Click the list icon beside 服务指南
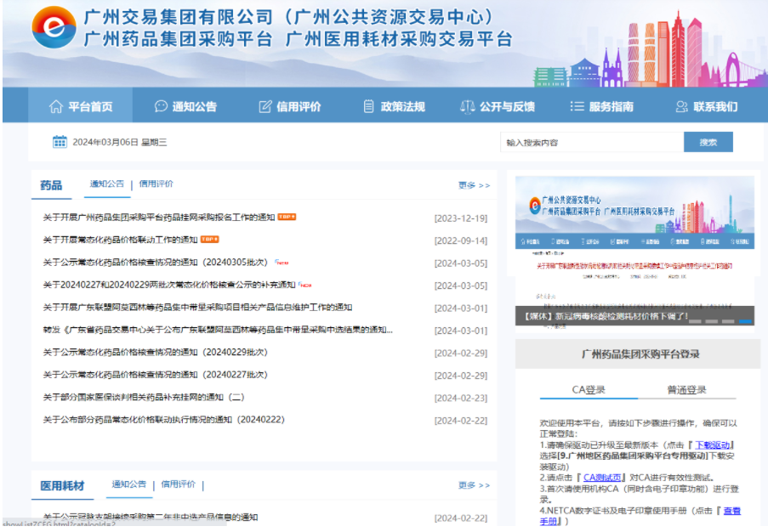768x532 pixels. pos(577,106)
